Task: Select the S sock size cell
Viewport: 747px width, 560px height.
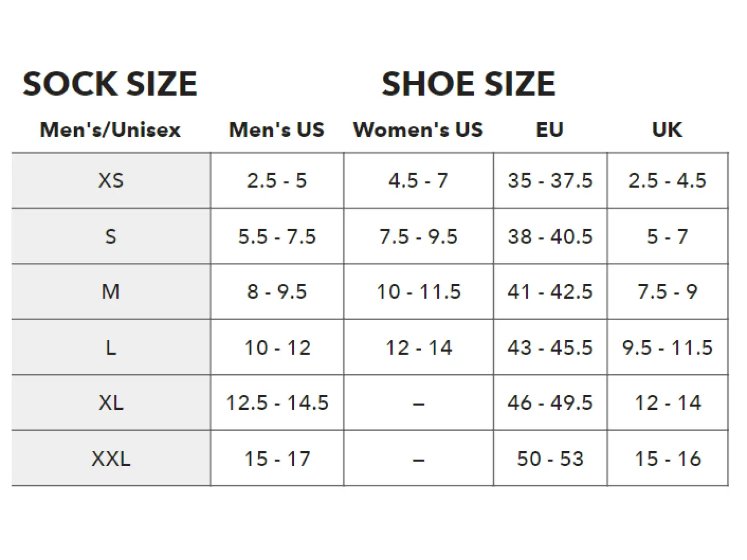Action: pyautogui.click(x=111, y=236)
